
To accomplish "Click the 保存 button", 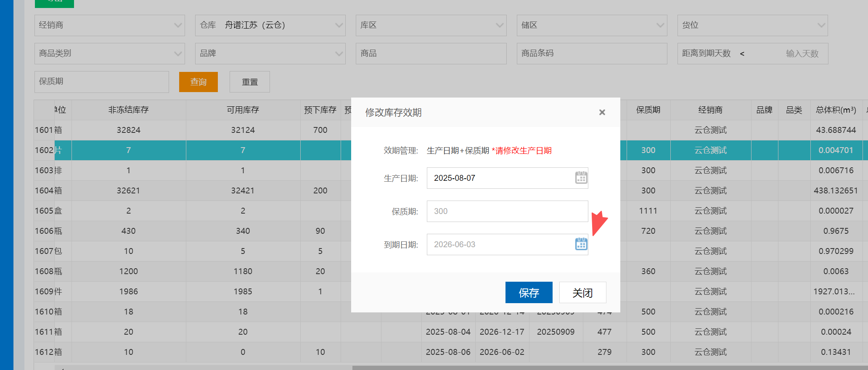I will pos(529,293).
